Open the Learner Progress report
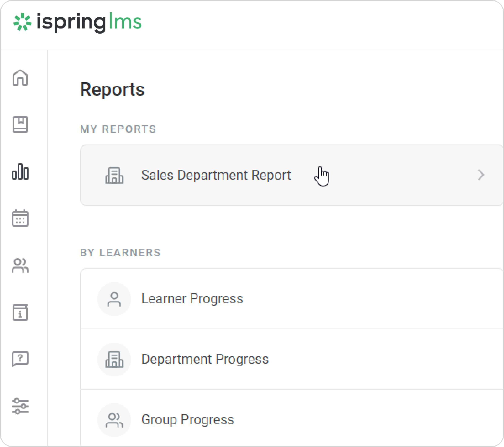Screen dimensions: 504x447 (x=192, y=299)
